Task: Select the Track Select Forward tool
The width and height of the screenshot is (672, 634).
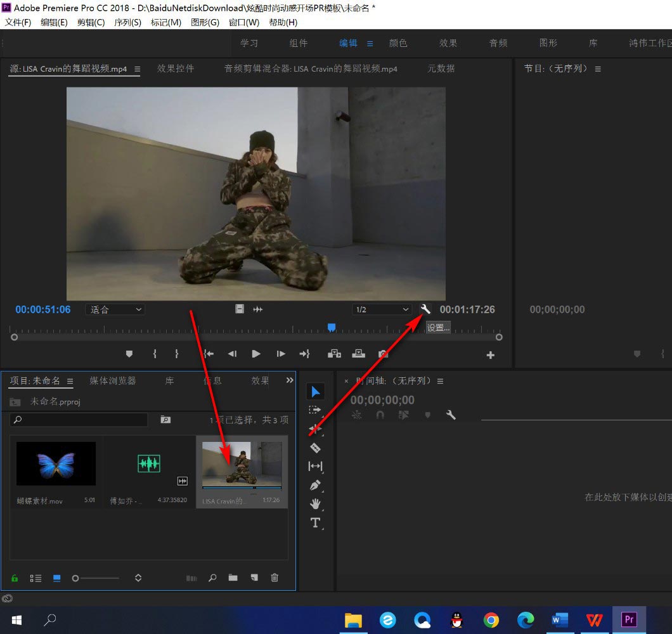Action: (x=315, y=410)
